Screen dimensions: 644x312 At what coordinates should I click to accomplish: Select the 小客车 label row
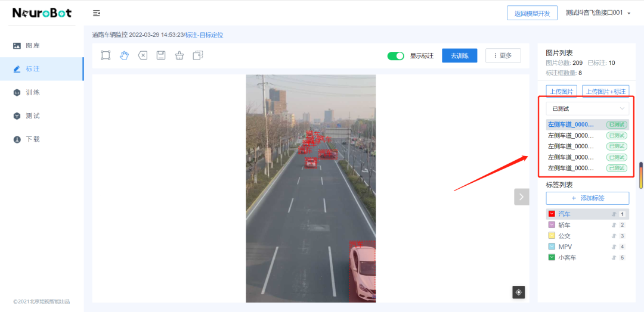tap(587, 258)
